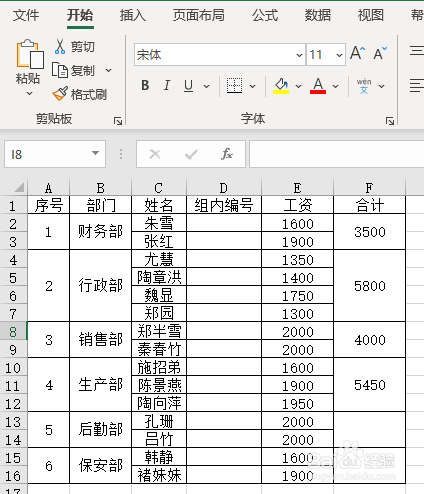This screenshot has width=424, height=494.
Task: Click the Paste clipboard icon
Action: point(29,54)
